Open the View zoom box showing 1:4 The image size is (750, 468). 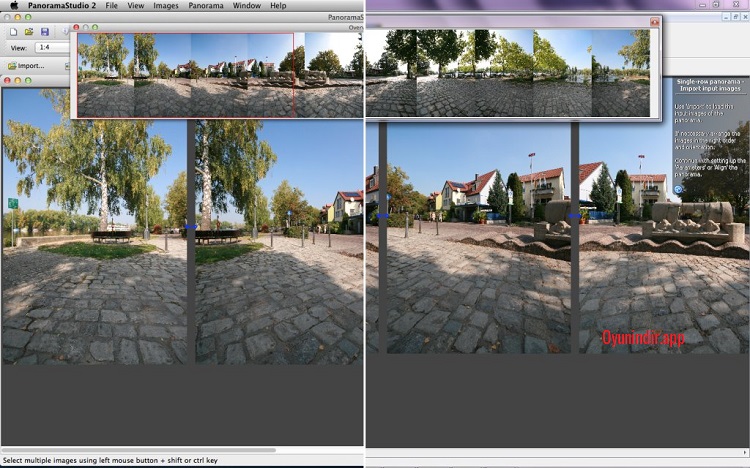[52, 47]
